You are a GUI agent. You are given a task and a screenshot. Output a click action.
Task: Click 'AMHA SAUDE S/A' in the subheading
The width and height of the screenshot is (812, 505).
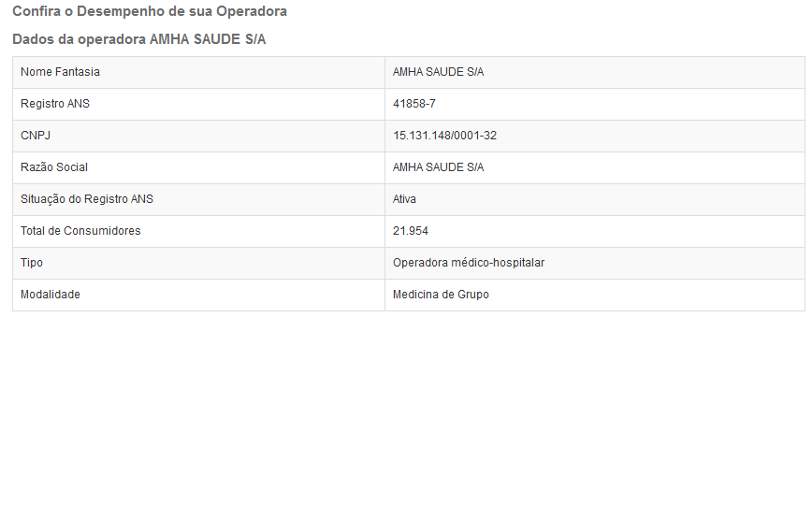[208, 39]
